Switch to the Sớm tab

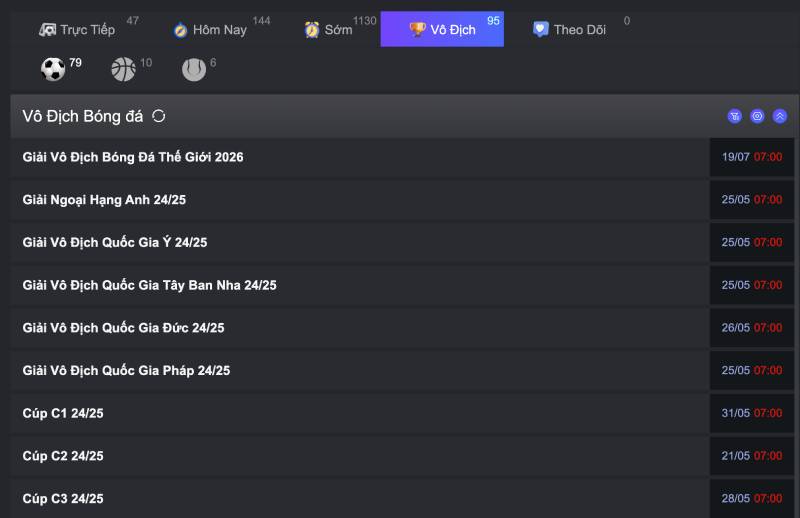(329, 30)
